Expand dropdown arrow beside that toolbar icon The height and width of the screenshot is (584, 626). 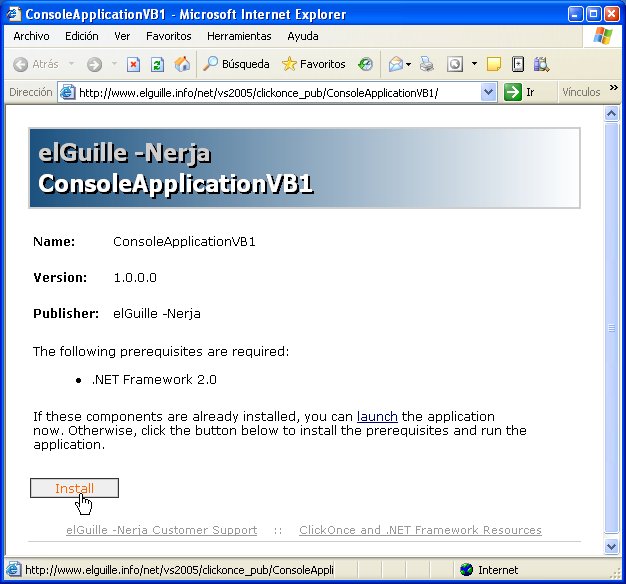tap(474, 63)
